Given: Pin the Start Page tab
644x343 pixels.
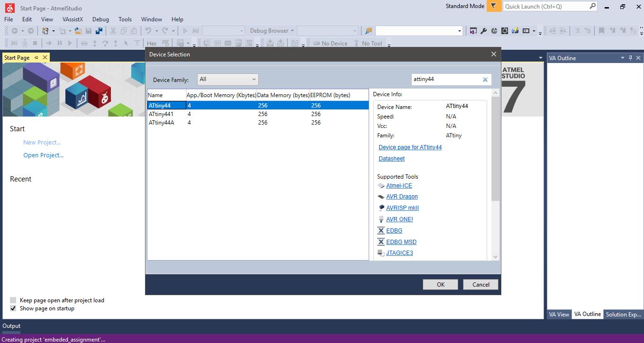Looking at the screenshot, I should (x=36, y=57).
